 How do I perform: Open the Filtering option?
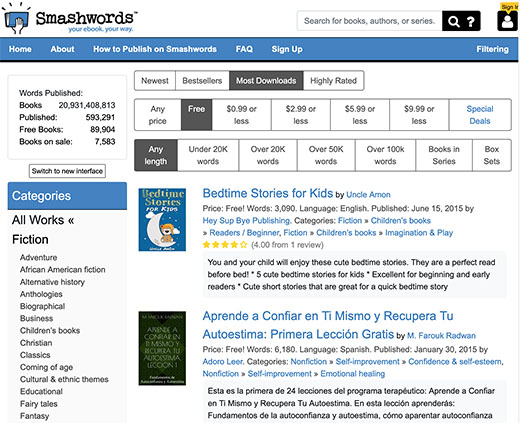click(x=492, y=49)
